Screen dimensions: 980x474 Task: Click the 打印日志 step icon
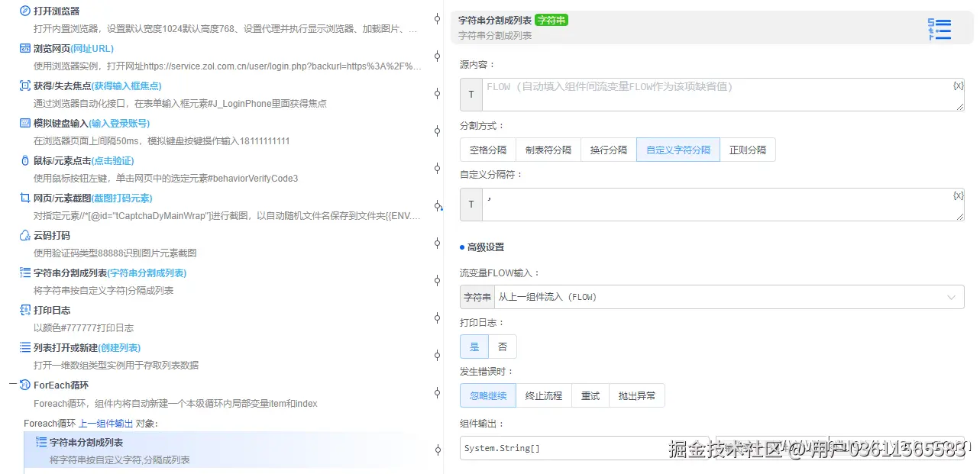[25, 310]
